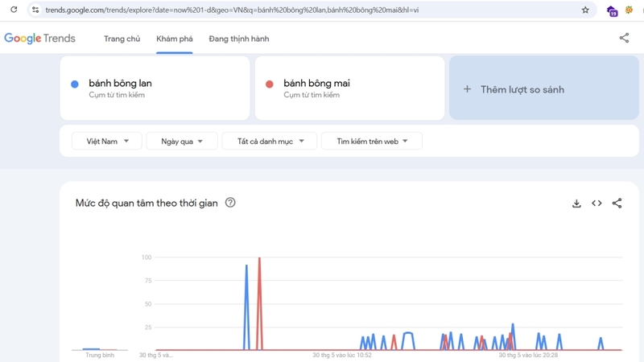
Task: Expand the Việt Nam region dropdown
Action: tap(107, 142)
